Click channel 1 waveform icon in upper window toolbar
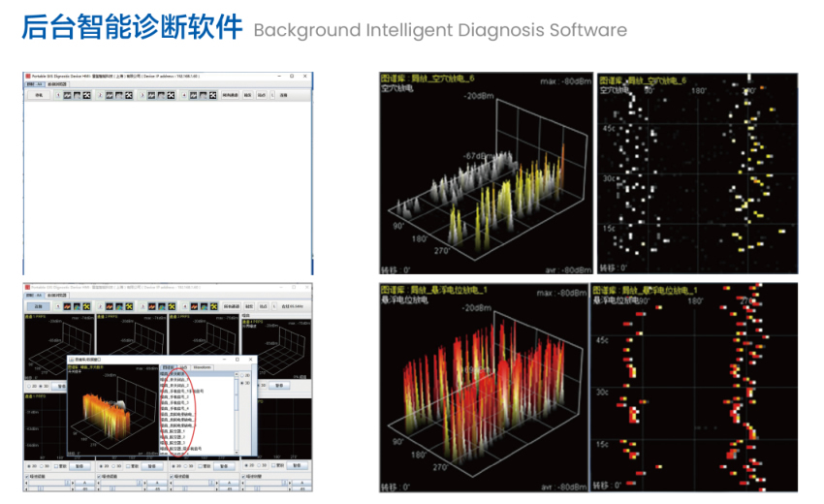Viewport: 824px width, 504px height. (69, 95)
